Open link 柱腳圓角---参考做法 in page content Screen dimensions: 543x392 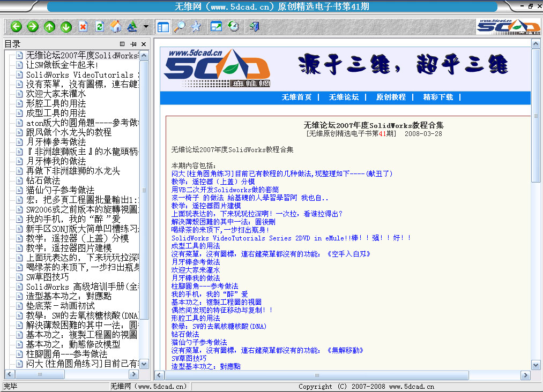205,286
